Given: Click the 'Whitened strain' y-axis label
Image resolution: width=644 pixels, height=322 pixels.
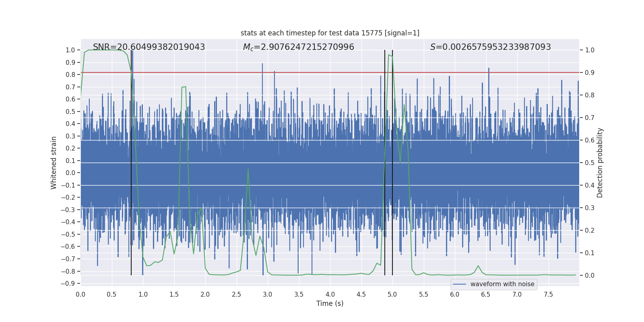Looking at the screenshot, I should [x=54, y=163].
